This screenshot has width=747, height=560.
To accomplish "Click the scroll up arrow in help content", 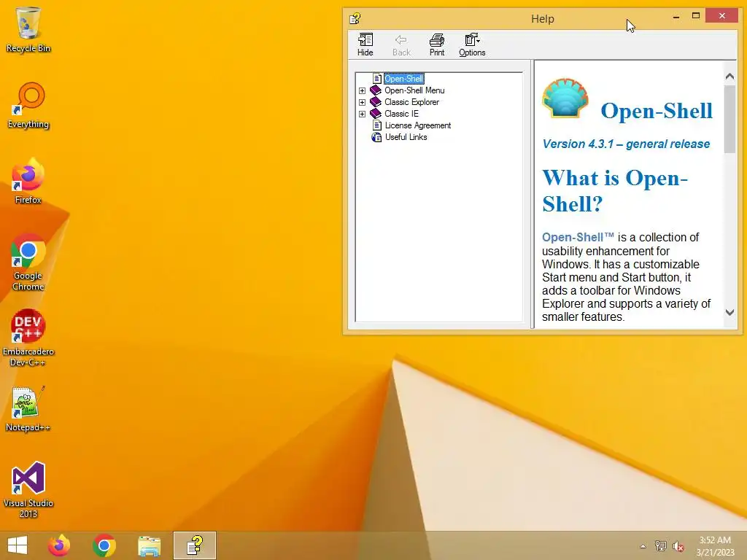I will coord(729,76).
